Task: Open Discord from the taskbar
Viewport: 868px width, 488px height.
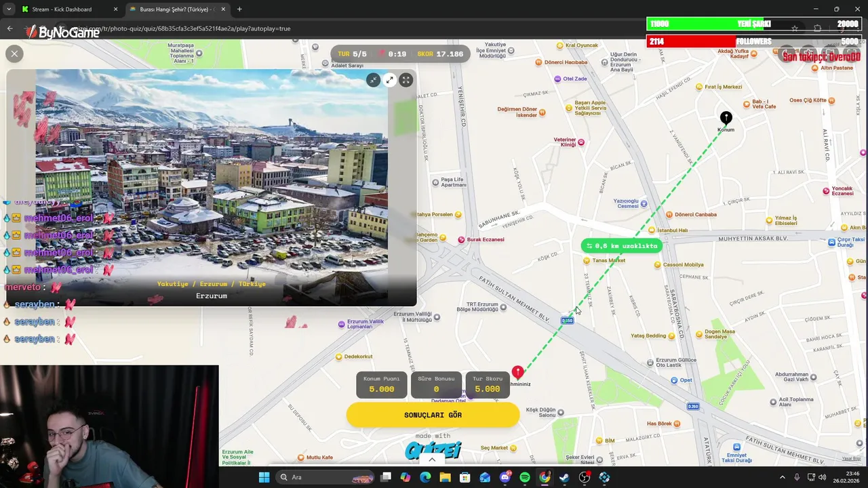Action: tap(505, 477)
